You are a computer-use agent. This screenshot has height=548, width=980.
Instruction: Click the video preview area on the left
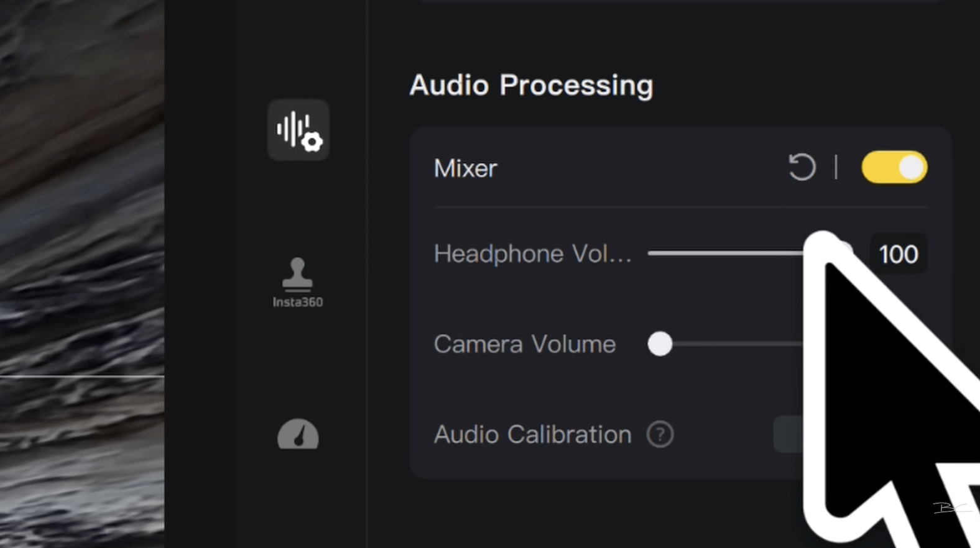82,274
